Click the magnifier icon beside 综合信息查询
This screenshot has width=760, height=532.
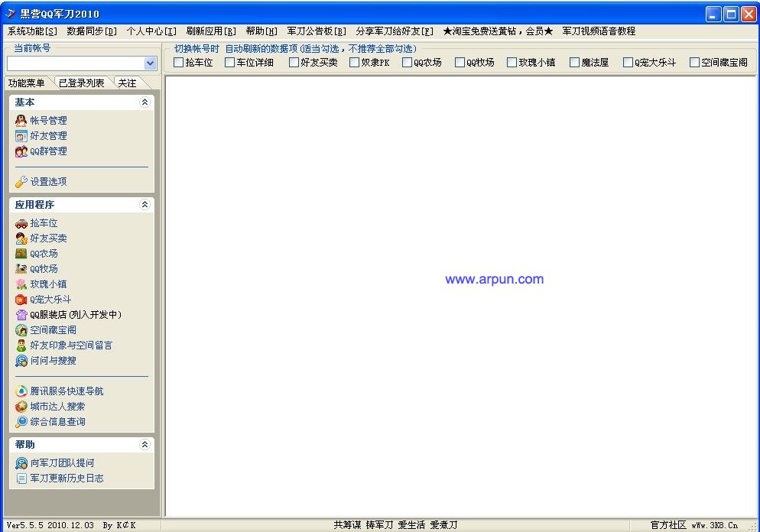[x=21, y=422]
